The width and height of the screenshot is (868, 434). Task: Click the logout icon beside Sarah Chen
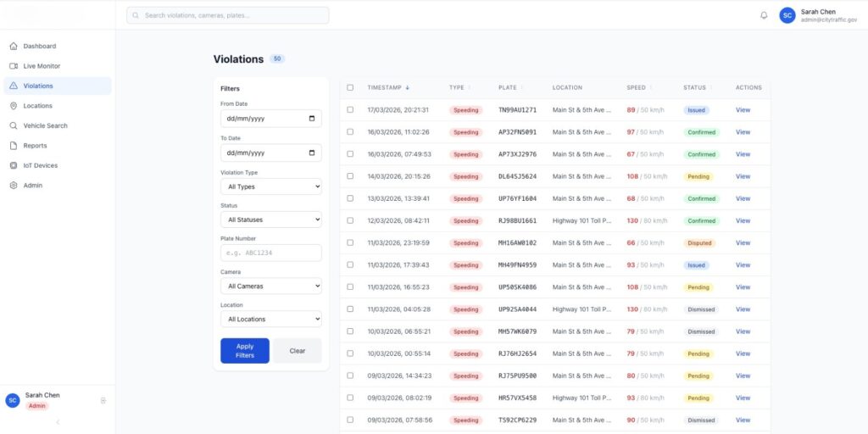pos(103,400)
